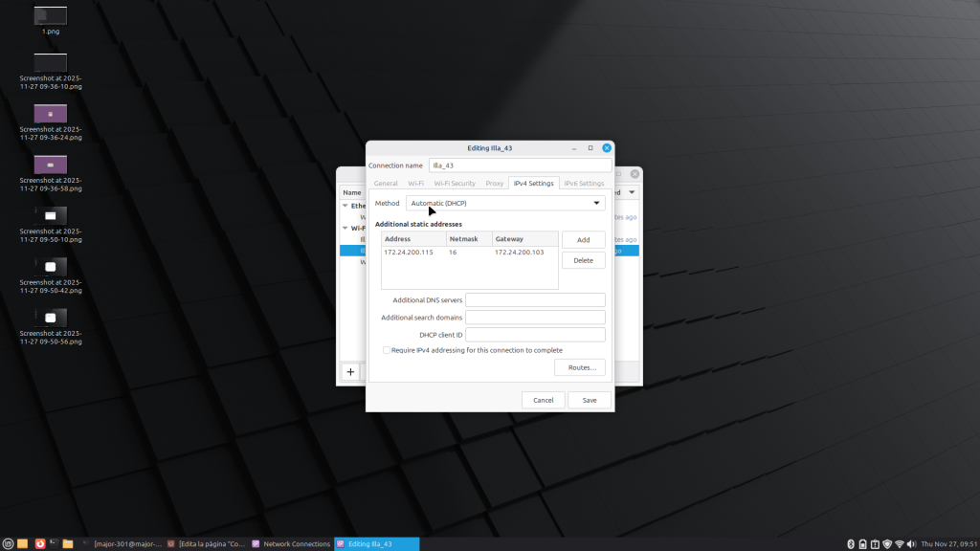Open the General tab

point(386,183)
